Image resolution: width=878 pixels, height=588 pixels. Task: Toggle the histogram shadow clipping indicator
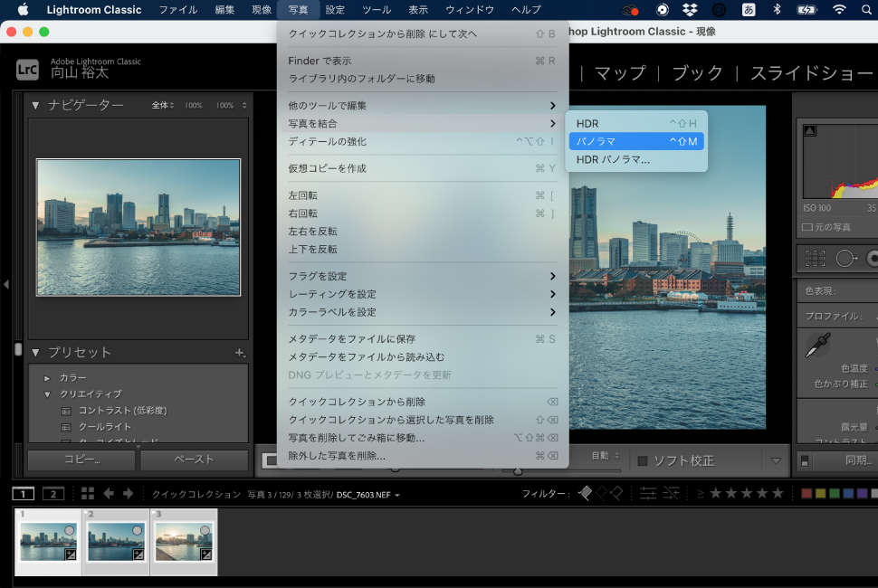pos(810,130)
